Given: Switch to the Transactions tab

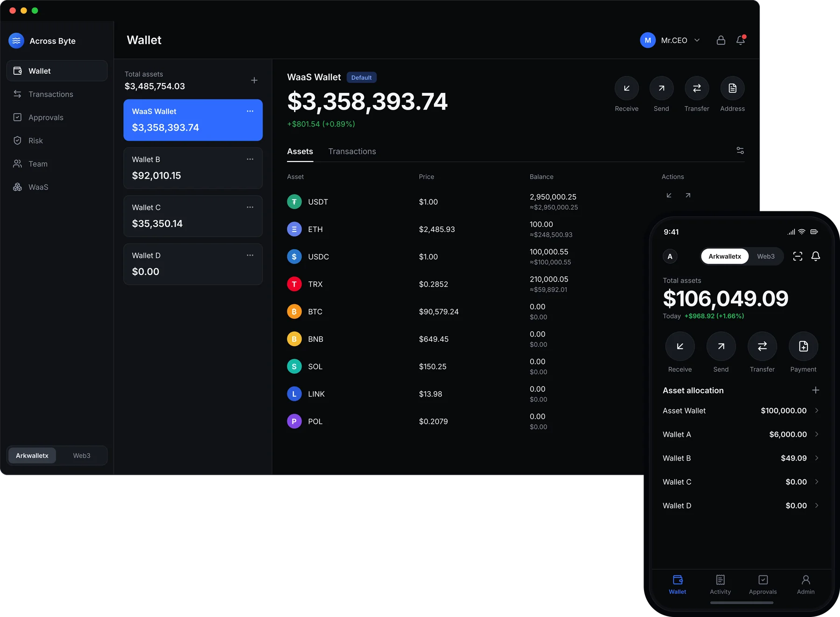Looking at the screenshot, I should 352,151.
